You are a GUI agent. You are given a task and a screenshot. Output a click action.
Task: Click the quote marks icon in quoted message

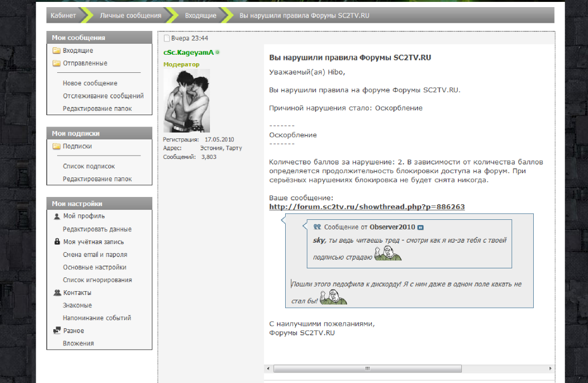pyautogui.click(x=317, y=227)
